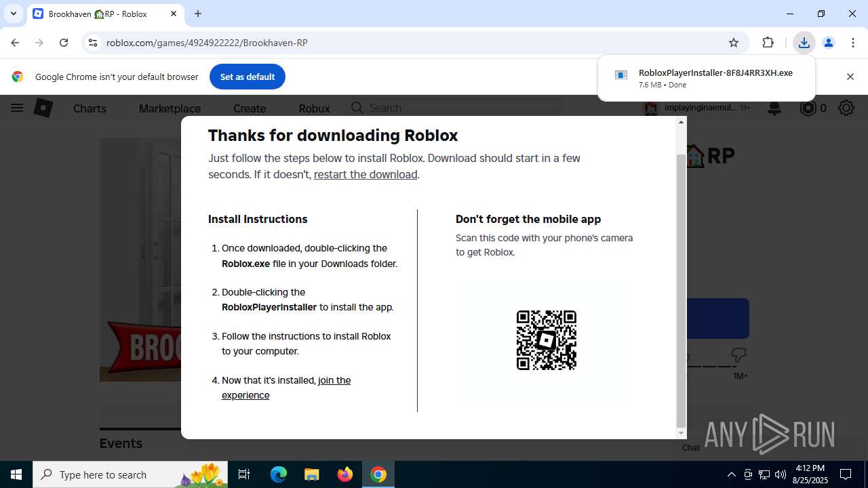868x488 pixels.
Task: Open the Chat panel
Action: click(x=691, y=447)
